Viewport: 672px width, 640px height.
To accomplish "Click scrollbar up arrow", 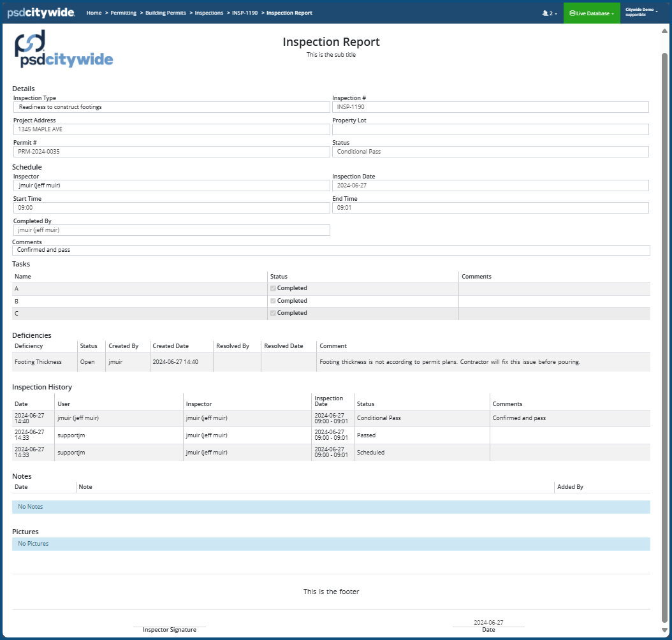I will click(x=664, y=31).
